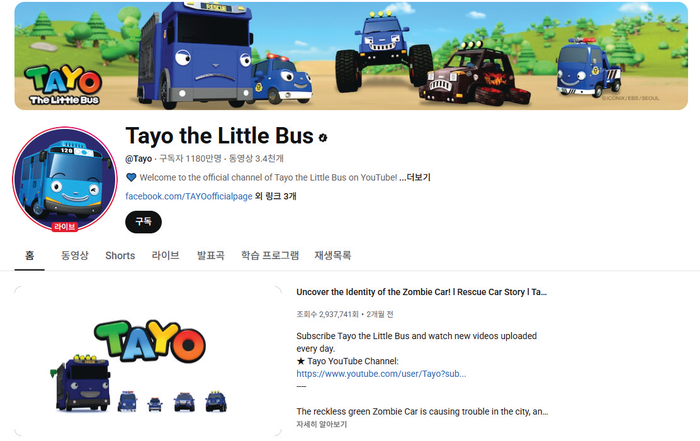This screenshot has height=441, width=700.
Task: Click the red 라이브 badge on avatar
Action: [x=65, y=227]
